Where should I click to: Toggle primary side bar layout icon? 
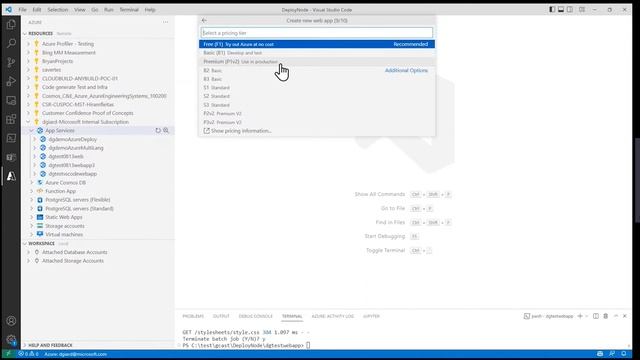552,9
